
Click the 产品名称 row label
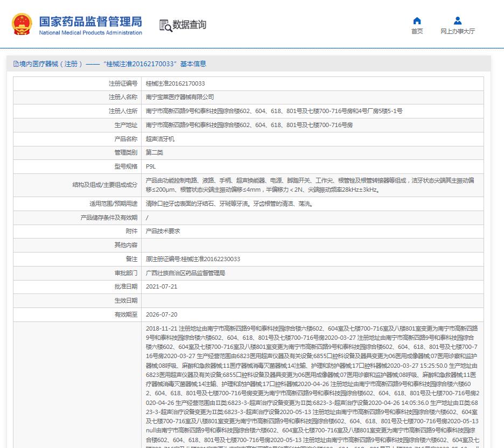point(125,139)
